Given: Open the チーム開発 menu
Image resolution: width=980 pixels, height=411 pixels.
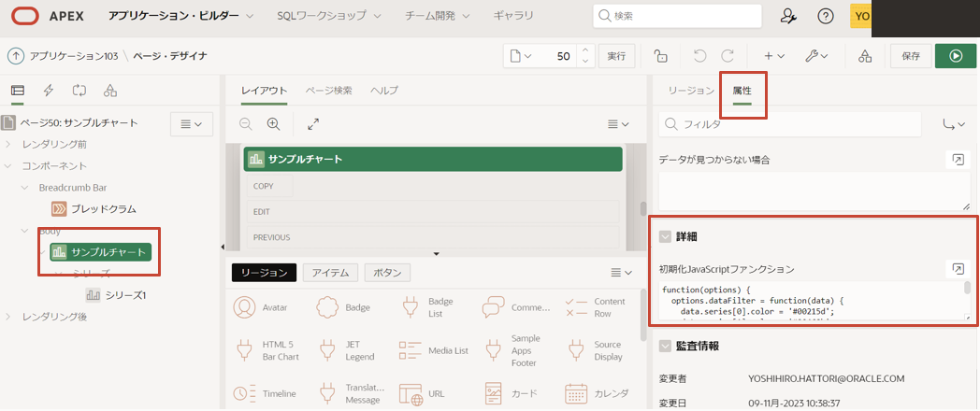Looking at the screenshot, I should [x=437, y=16].
